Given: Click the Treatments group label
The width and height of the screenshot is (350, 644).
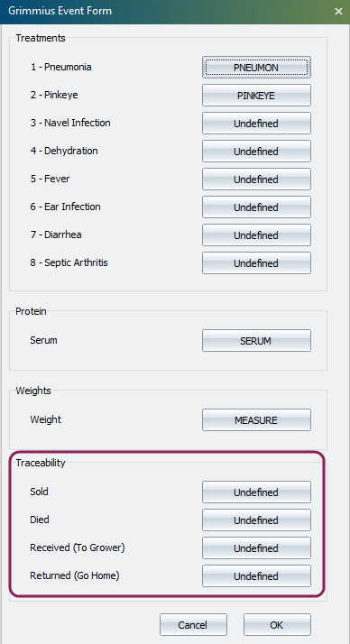Looking at the screenshot, I should pyautogui.click(x=41, y=38).
